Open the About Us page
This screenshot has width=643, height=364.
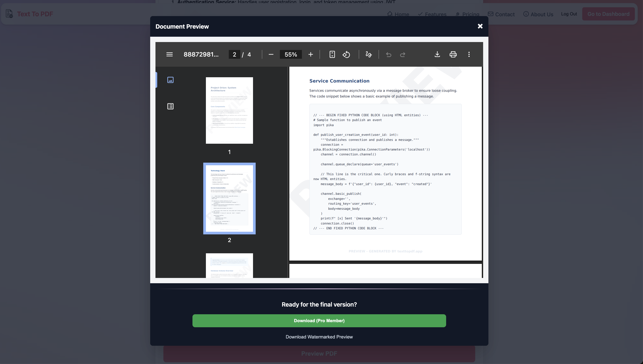pos(538,14)
